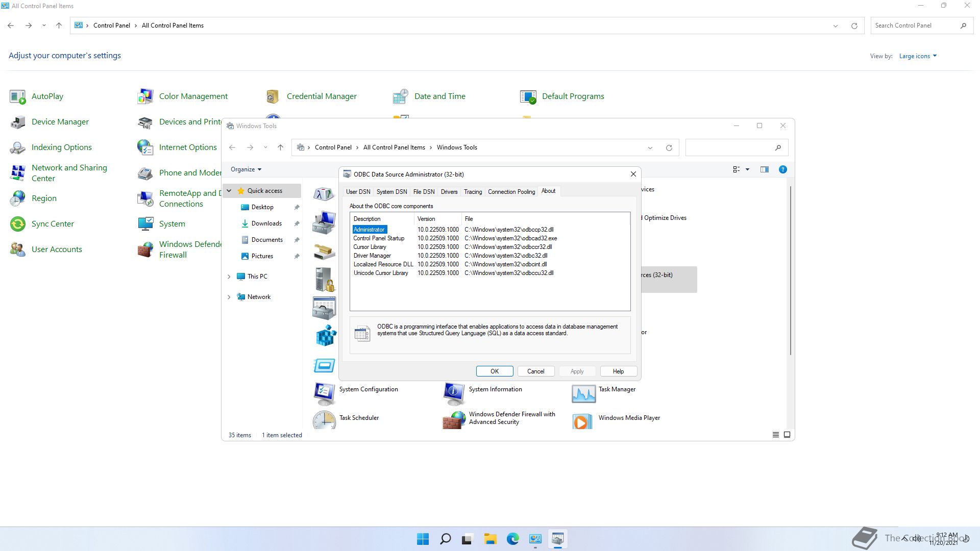Select Cursor Library row
This screenshot has height=551, width=980.
click(491, 247)
